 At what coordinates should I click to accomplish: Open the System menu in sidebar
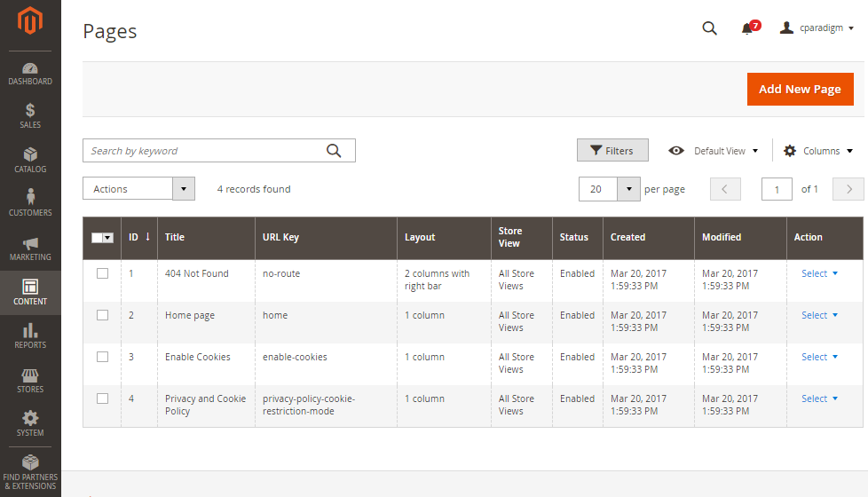point(30,424)
